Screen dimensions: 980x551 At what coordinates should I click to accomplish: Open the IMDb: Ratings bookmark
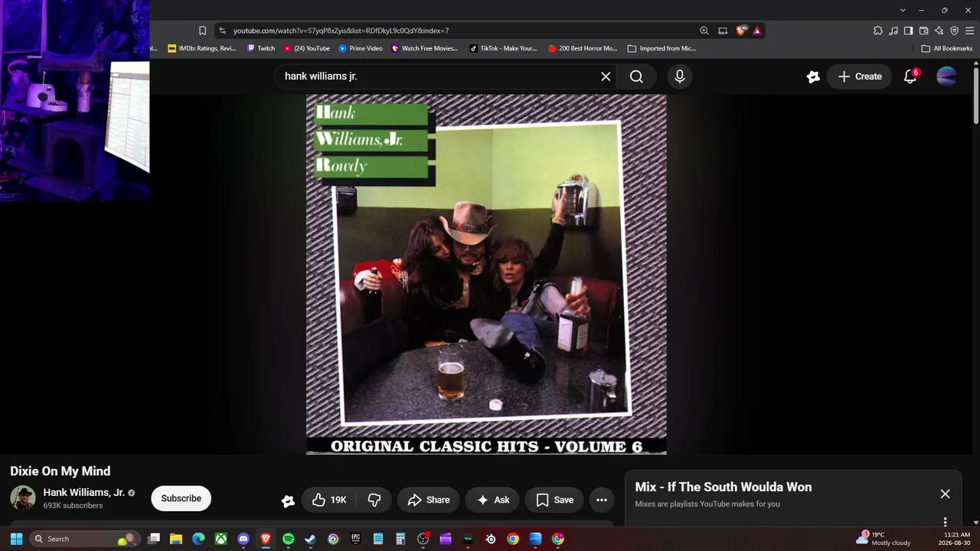coord(202,48)
